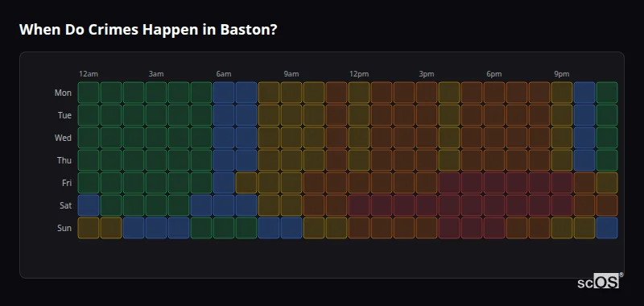Click the 'Wed' row label
The image size is (644, 306).
63,138
